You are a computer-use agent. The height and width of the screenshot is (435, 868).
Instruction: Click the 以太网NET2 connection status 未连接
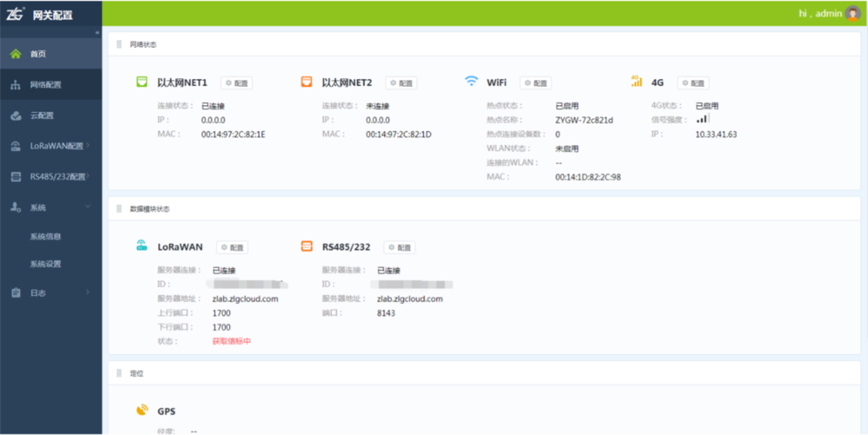tap(378, 106)
